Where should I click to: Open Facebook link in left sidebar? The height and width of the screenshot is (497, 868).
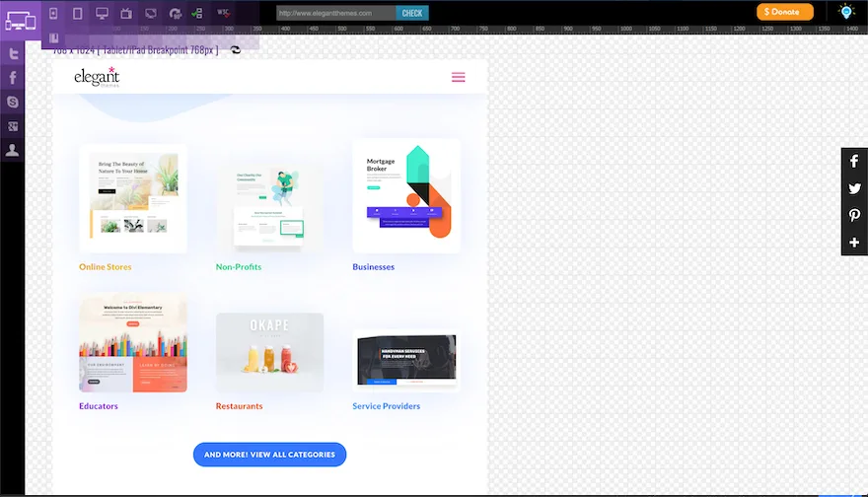point(13,78)
